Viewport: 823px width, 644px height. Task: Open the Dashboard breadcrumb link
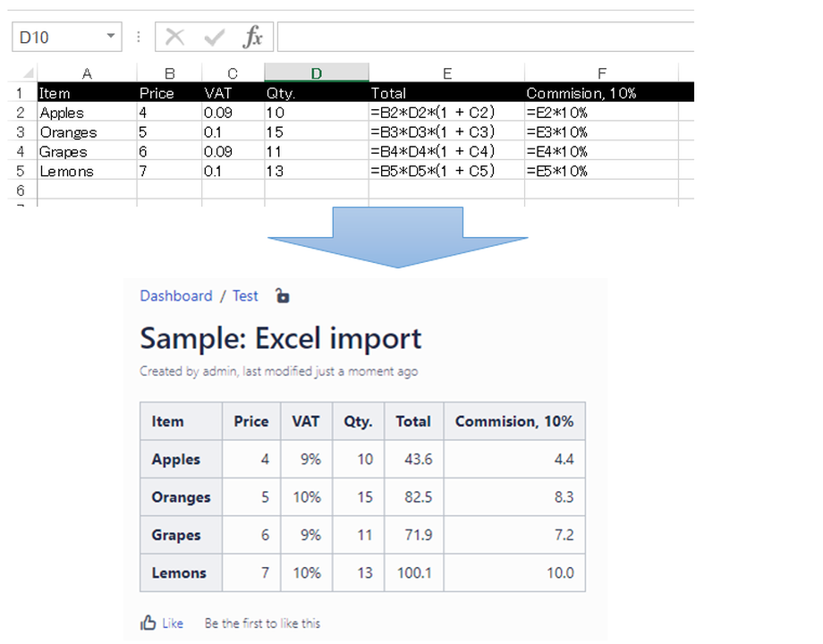point(176,295)
